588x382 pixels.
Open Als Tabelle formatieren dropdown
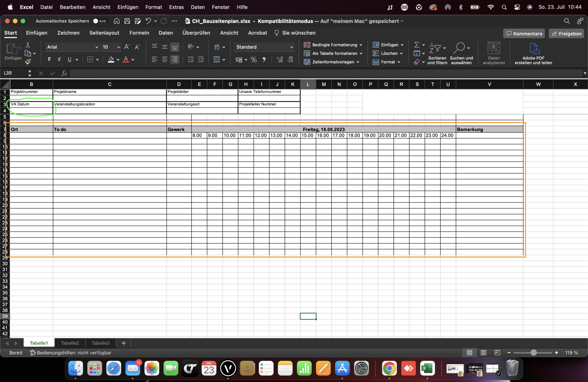tap(333, 53)
